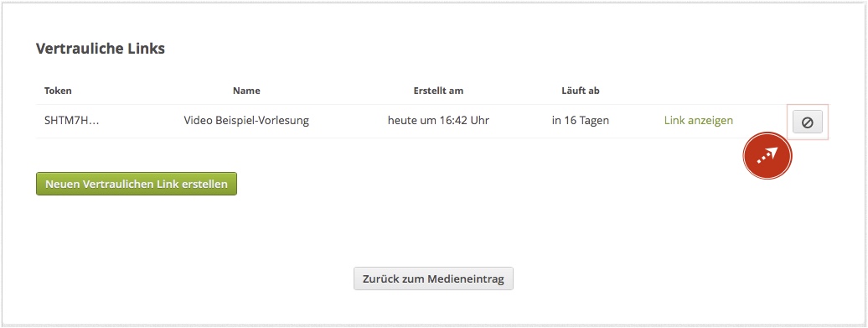
Task: Click the red circle arrow annotation
Action: tap(767, 156)
